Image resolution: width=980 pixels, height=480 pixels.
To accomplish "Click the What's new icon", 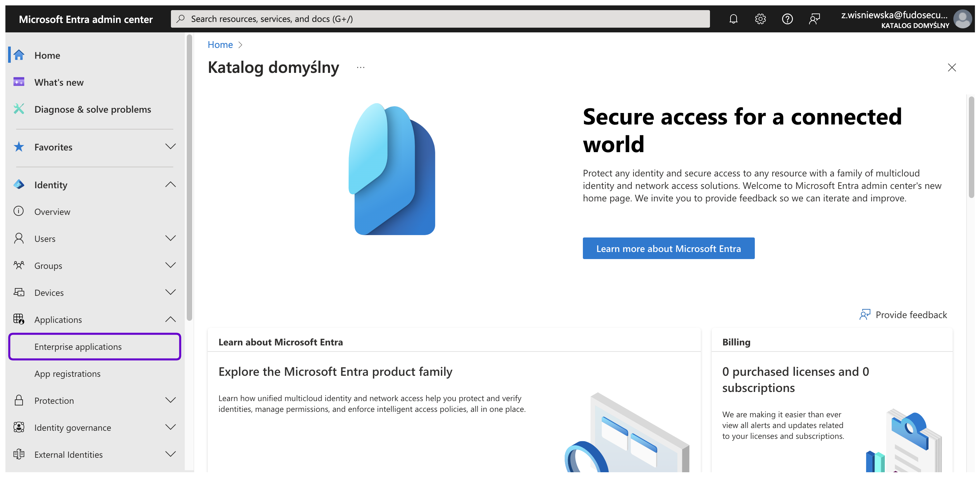I will pyautogui.click(x=19, y=82).
